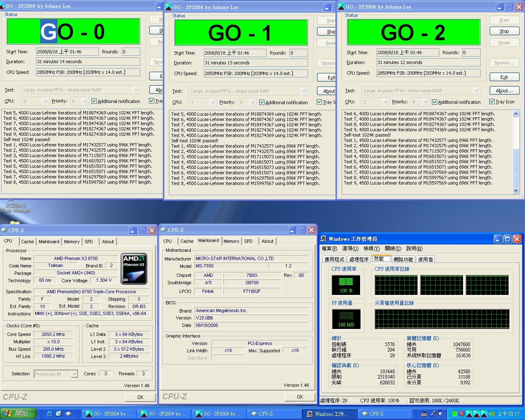Open the Priority dropdown in GO-2 window

click(425, 102)
